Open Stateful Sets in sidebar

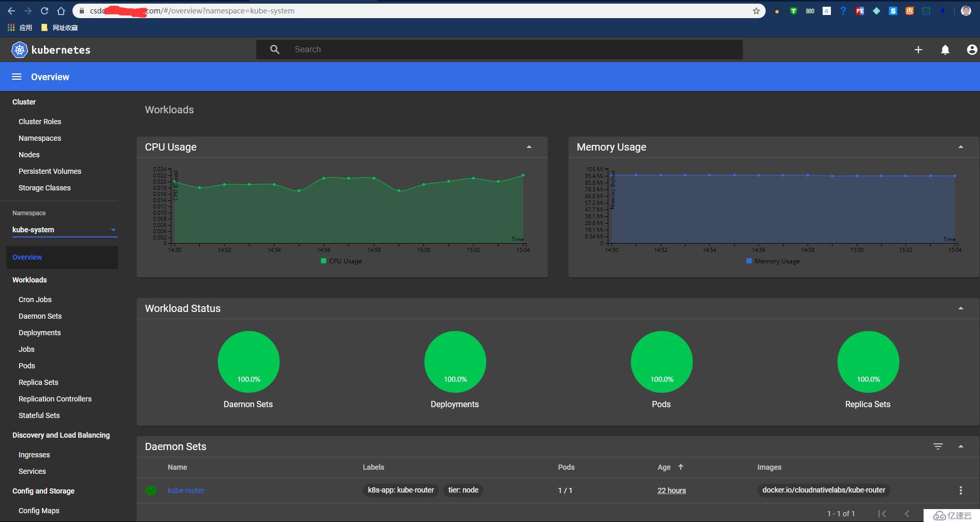[39, 415]
